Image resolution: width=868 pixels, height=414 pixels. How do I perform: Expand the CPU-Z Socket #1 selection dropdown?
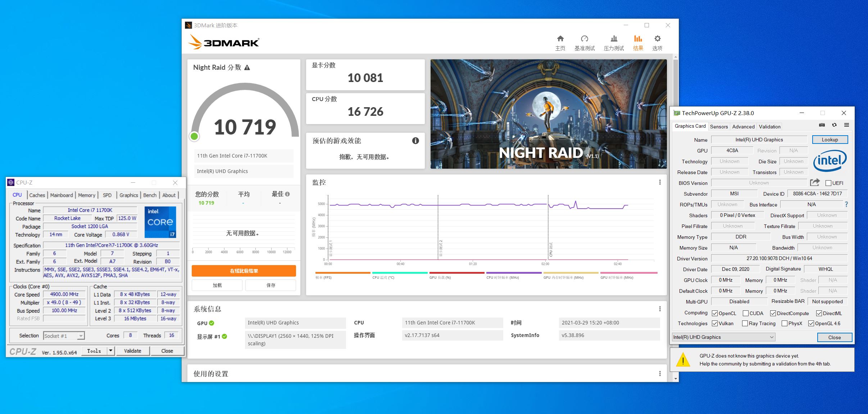81,336
